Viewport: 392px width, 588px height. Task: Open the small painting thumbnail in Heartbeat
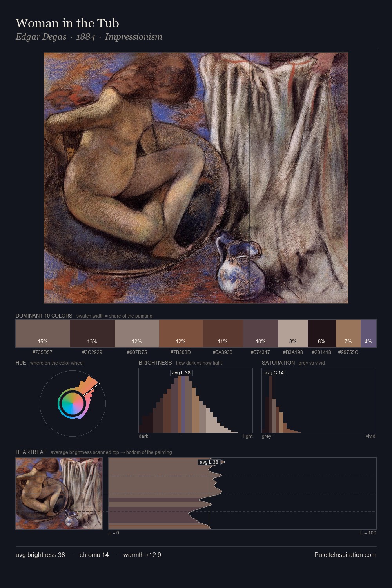(x=59, y=494)
